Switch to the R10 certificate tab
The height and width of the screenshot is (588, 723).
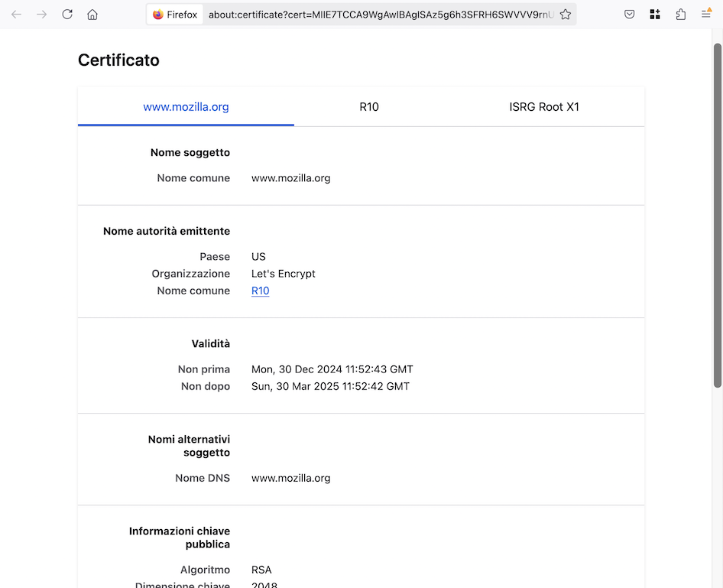pyautogui.click(x=369, y=107)
